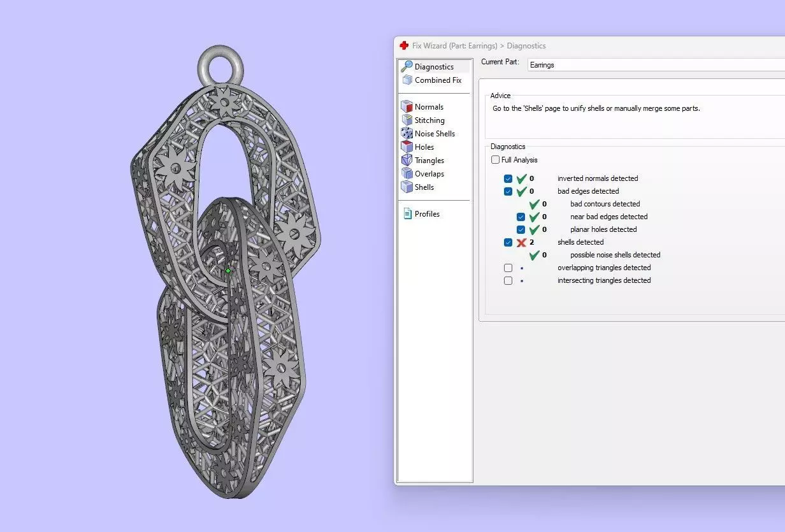Click the 'planar holes detected' text
Screen dimensions: 785x532
click(x=603, y=229)
